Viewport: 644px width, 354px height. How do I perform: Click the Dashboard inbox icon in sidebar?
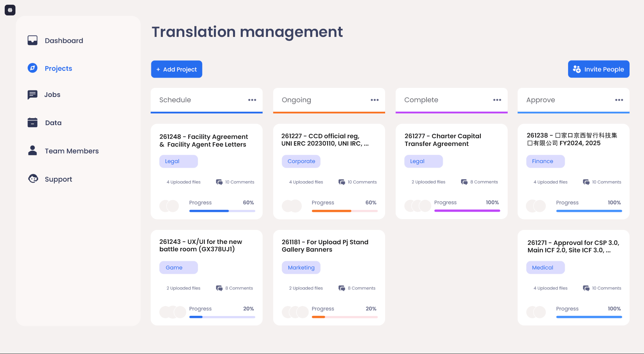[x=33, y=40]
